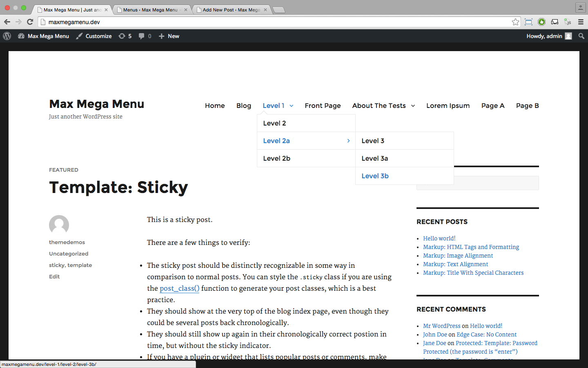Click the Chrome profile person icon
588x368 pixels.
[581, 8]
